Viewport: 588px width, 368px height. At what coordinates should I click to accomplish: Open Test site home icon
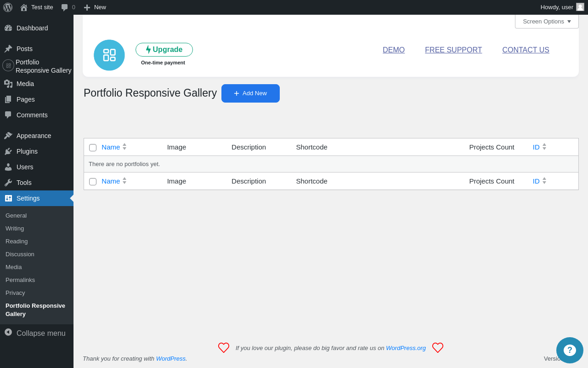(x=24, y=7)
